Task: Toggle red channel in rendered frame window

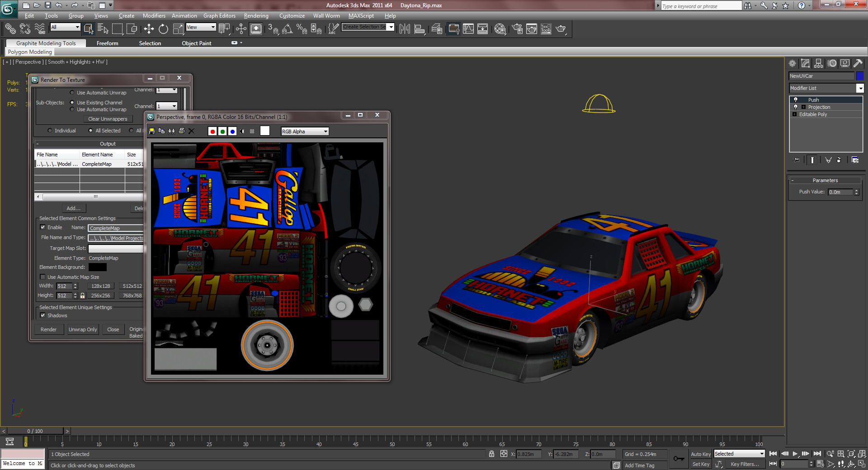Action: 212,131
